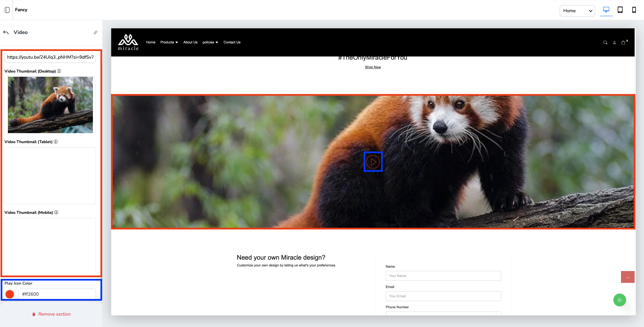Click Remove section button
The height and width of the screenshot is (327, 644).
51,314
